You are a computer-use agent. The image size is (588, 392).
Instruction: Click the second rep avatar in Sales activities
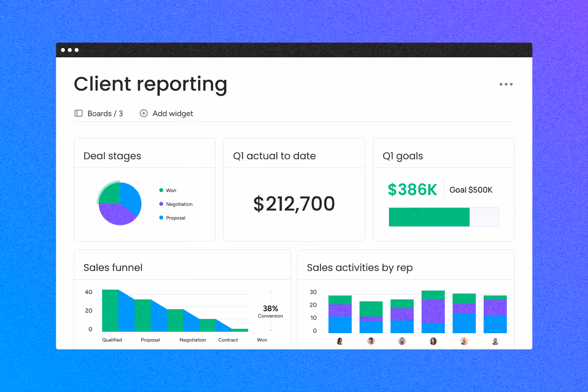[371, 341]
